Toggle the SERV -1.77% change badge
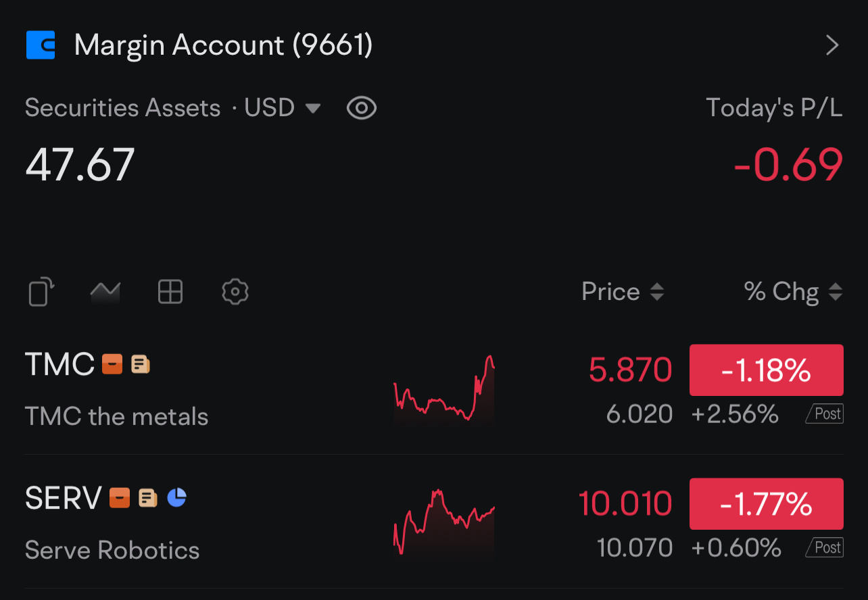The image size is (868, 600). click(767, 504)
